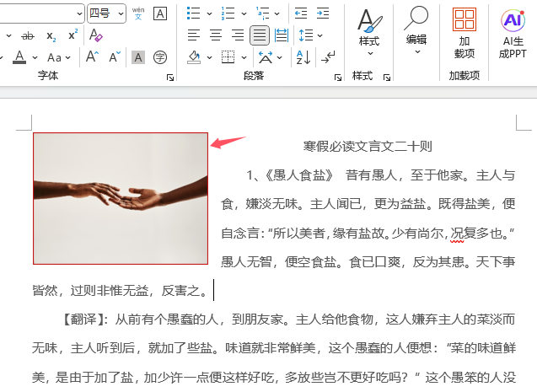Decrease paragraph indent
This screenshot has width=537, height=392.
coord(301,13)
